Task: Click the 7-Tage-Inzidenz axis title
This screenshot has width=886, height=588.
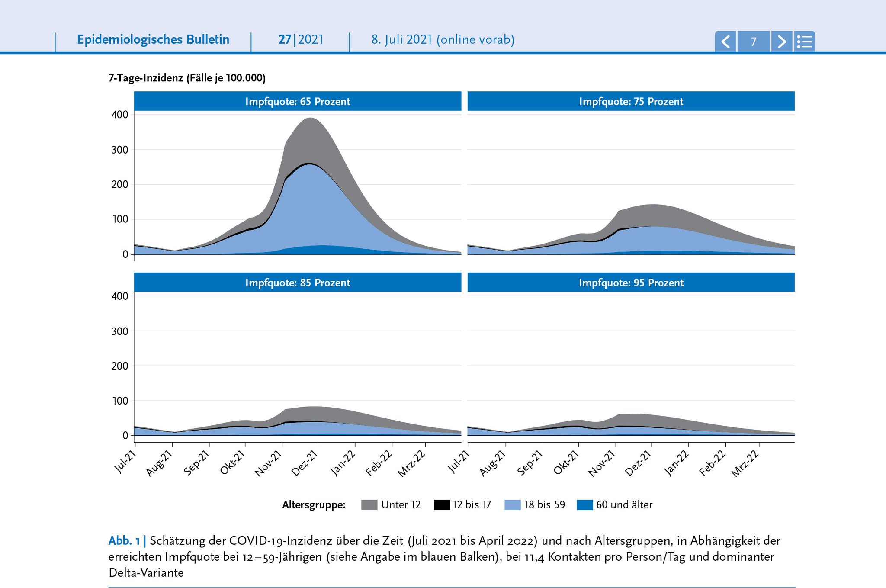Action: point(187,78)
